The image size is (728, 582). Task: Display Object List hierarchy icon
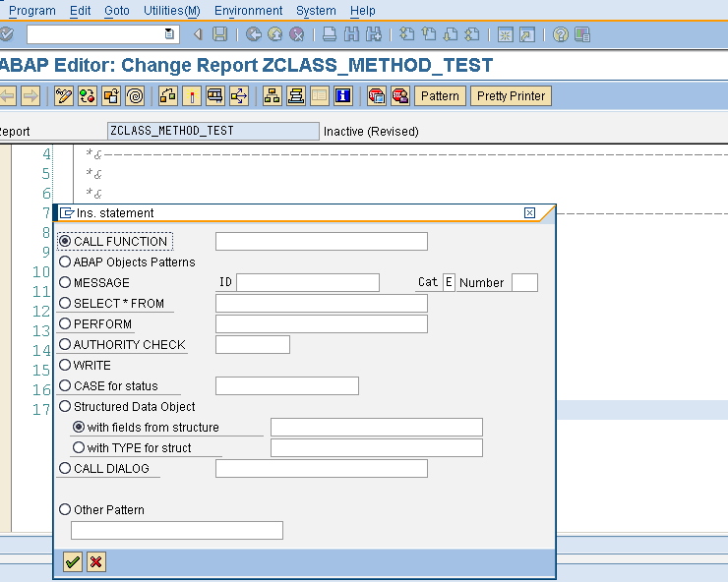click(x=273, y=96)
